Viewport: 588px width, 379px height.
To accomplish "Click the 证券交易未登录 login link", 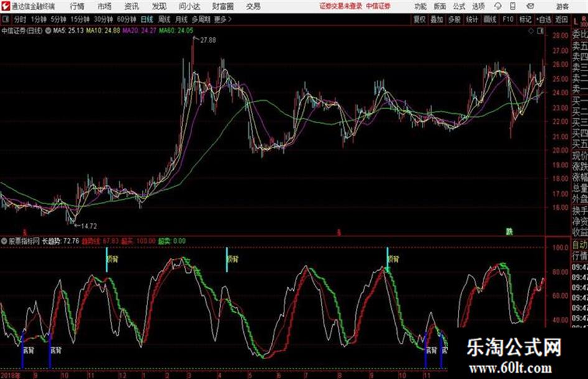I will tap(340, 6).
